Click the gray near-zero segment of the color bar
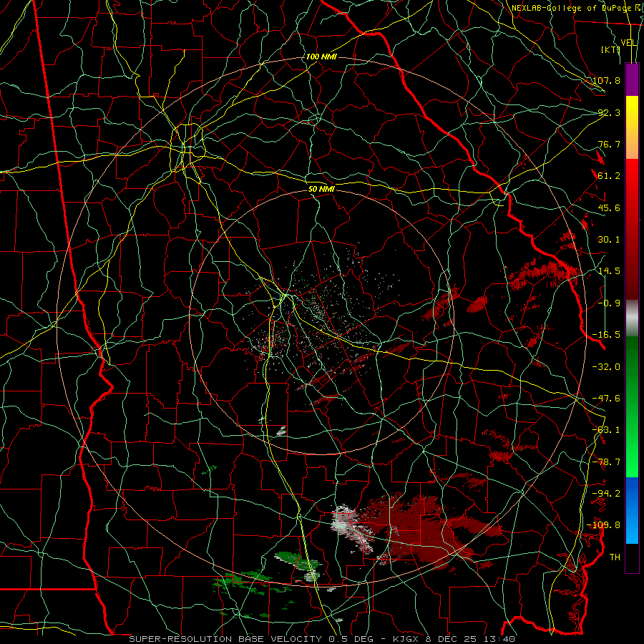The height and width of the screenshot is (644, 644). pos(632,317)
